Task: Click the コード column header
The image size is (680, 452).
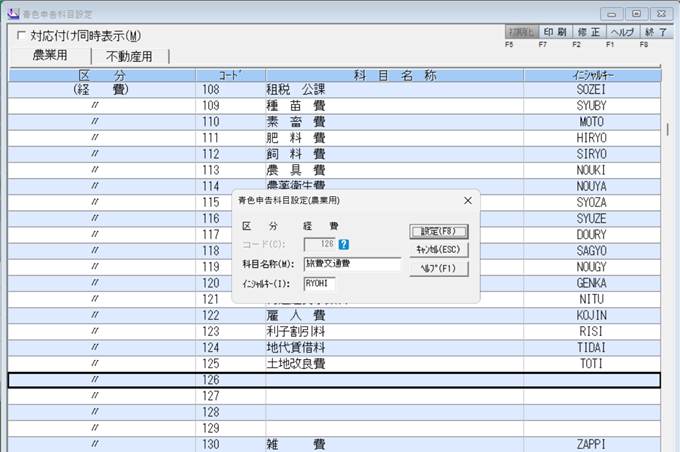Action: (x=230, y=75)
